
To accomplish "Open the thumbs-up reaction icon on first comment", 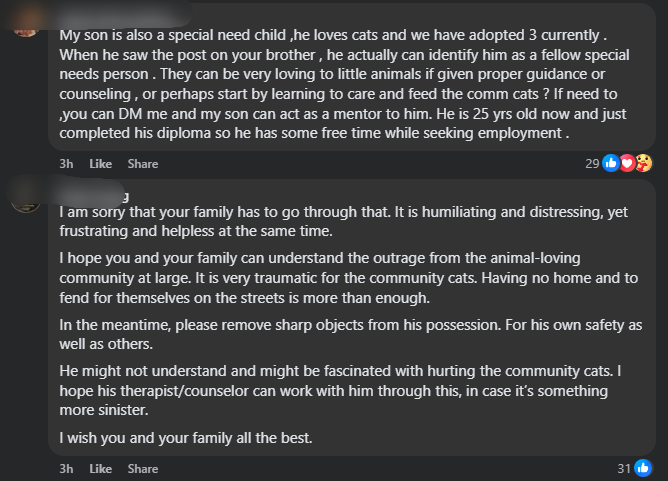I will (611, 163).
